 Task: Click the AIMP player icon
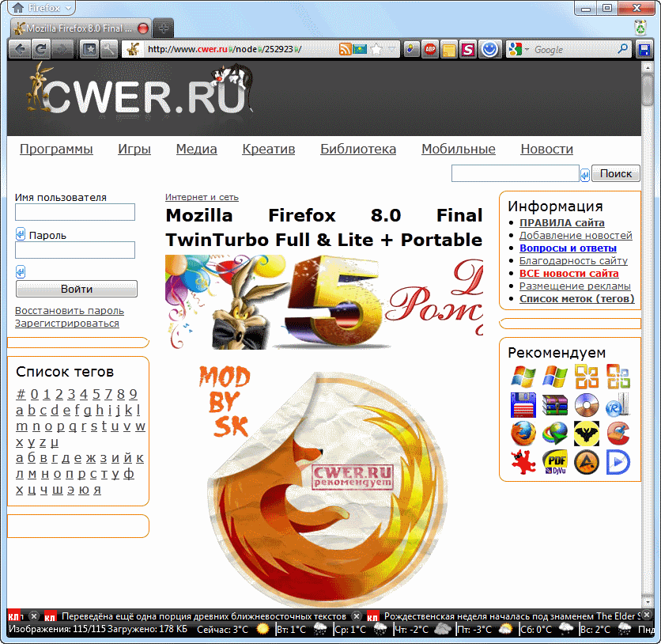587,462
